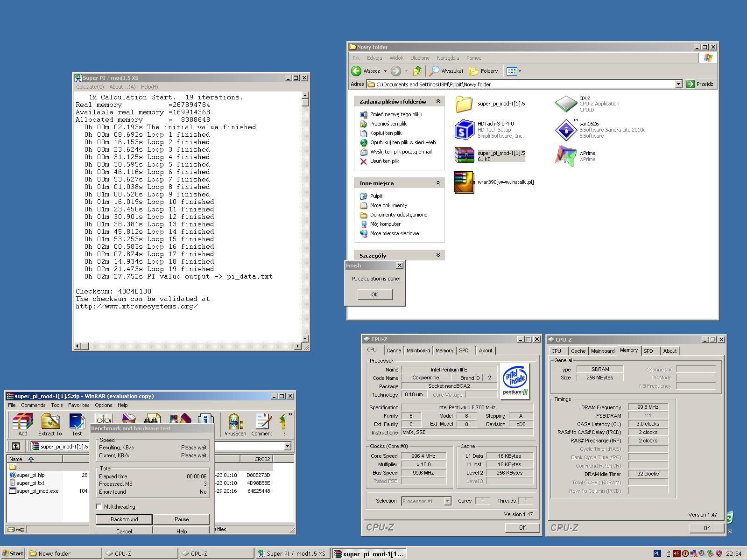Enable the Multithreading checkbox
This screenshot has width=747, height=560.
pyautogui.click(x=99, y=506)
